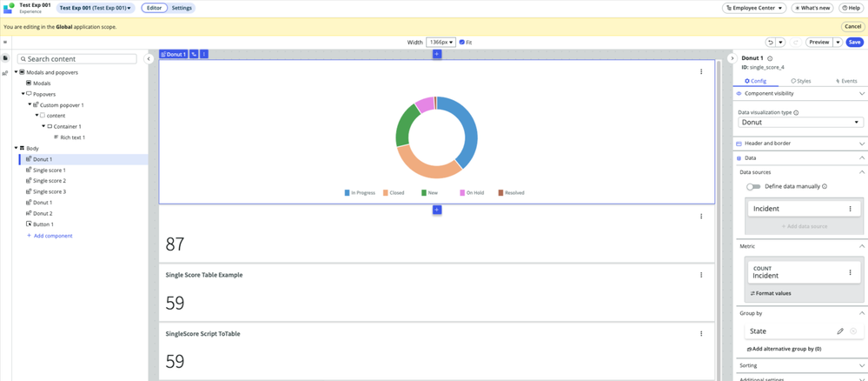This screenshot has height=381, width=868.
Task: Click the Component visibility eye icon
Action: (x=739, y=94)
